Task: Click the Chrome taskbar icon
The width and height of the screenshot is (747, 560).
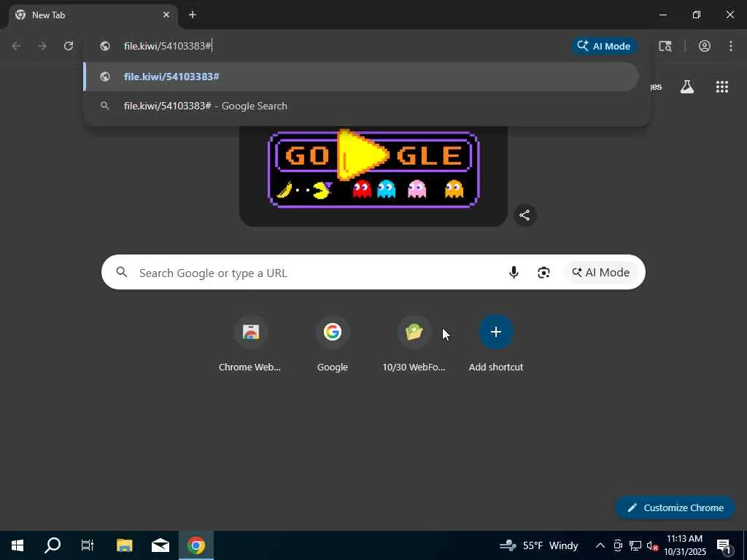Action: pyautogui.click(x=196, y=545)
